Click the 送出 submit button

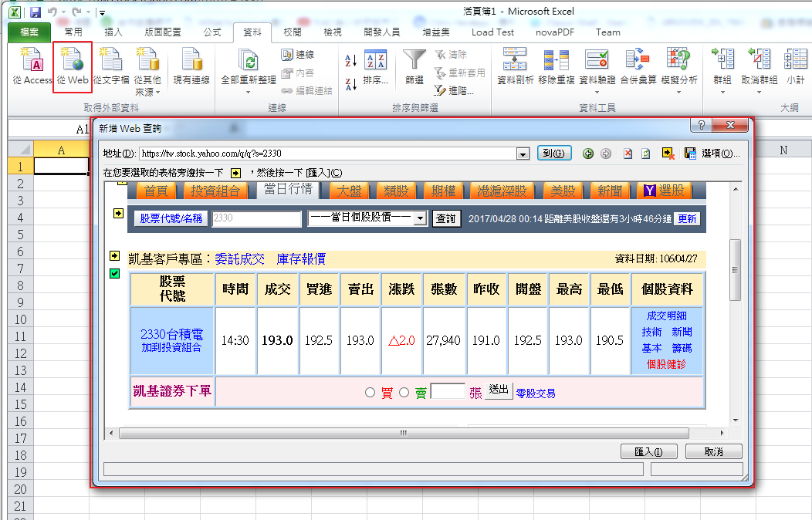pos(499,390)
